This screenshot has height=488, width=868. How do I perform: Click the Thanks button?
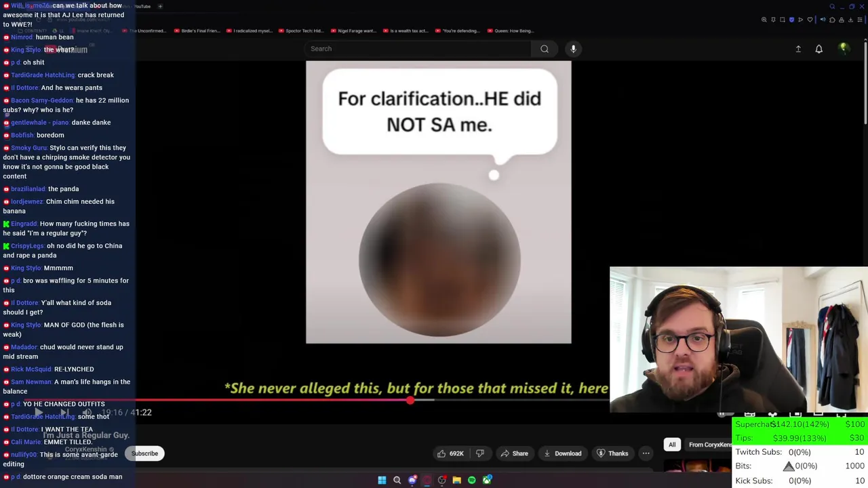pyautogui.click(x=612, y=453)
